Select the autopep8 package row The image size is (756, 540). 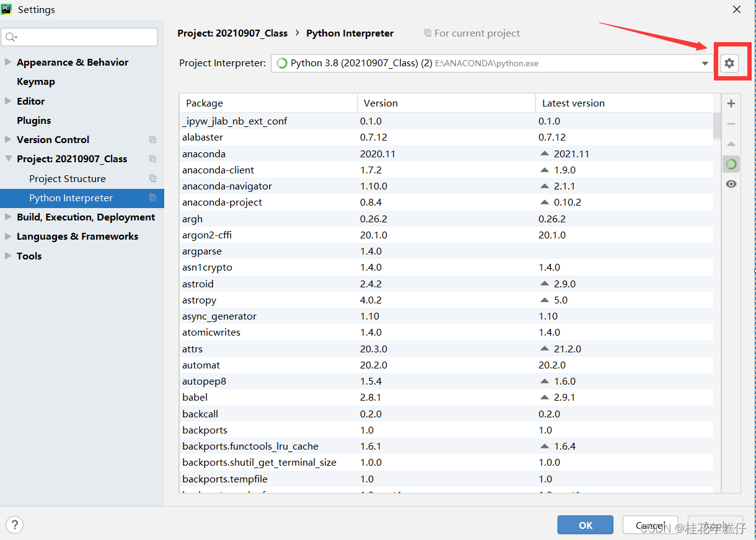point(446,381)
